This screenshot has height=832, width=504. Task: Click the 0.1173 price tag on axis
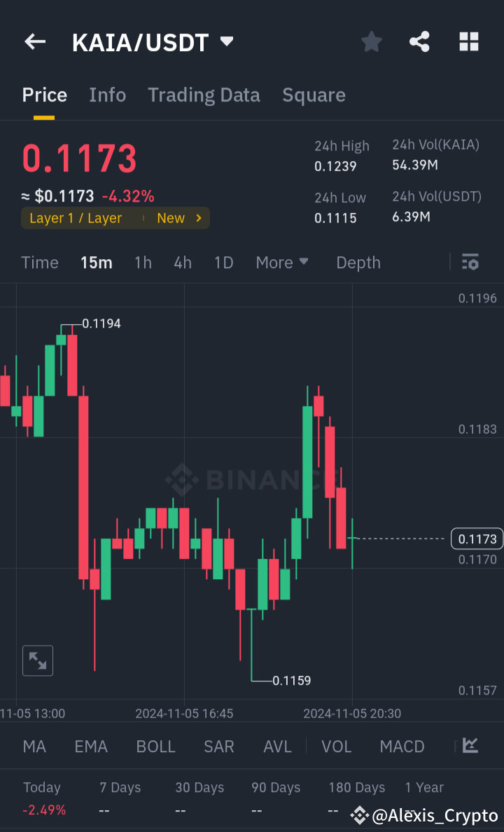point(477,539)
